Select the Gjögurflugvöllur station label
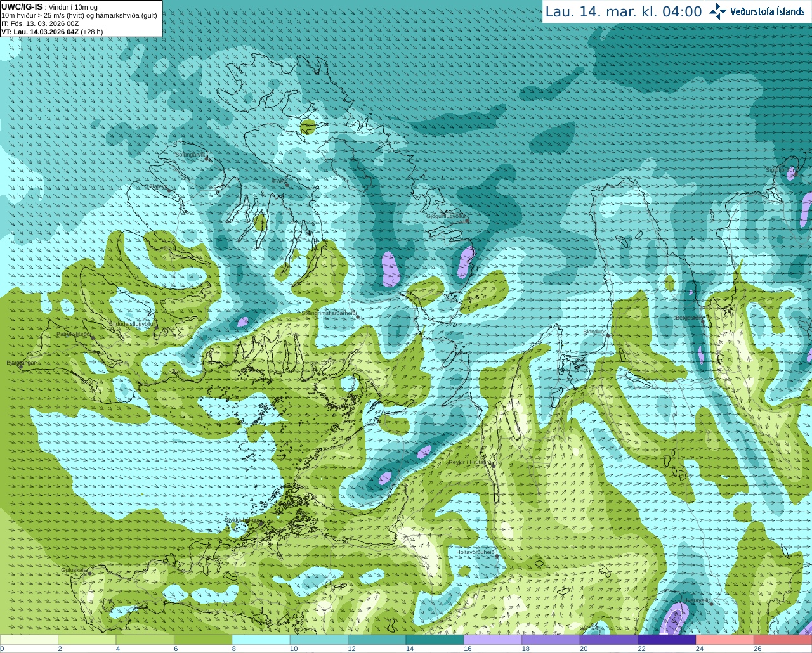This screenshot has height=653, width=812. pyautogui.click(x=446, y=216)
